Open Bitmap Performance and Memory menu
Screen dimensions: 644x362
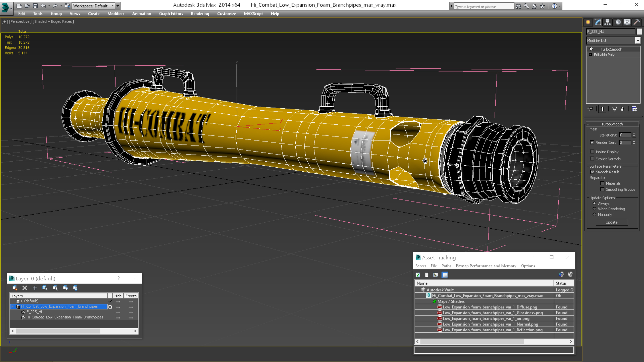(x=486, y=266)
